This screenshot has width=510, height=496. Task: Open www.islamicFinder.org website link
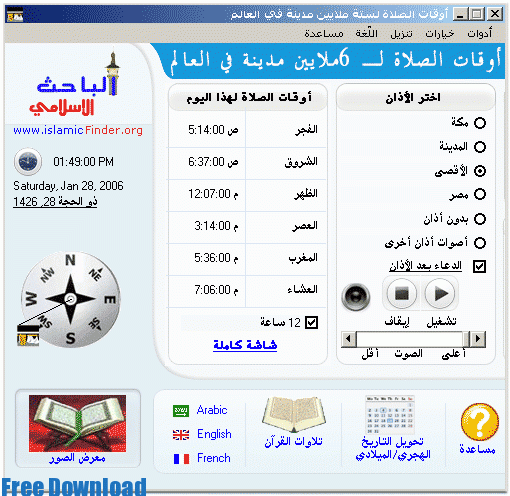pos(78,130)
